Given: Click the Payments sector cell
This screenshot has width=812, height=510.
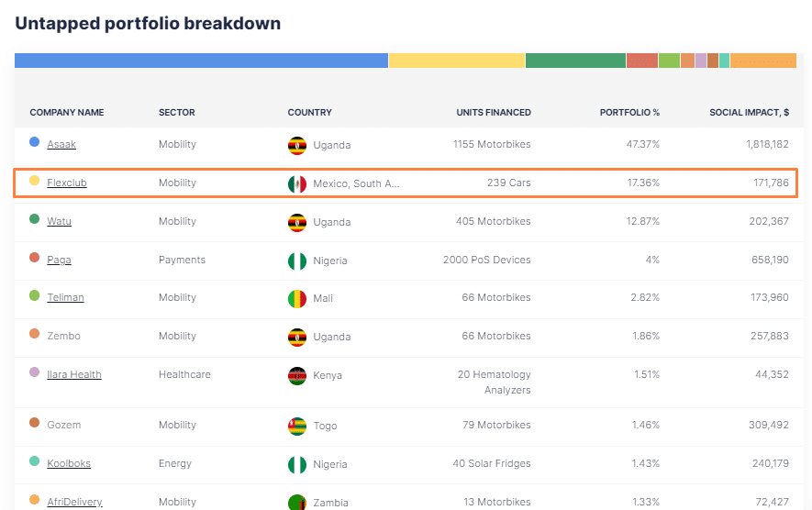Looking at the screenshot, I should click(182, 260).
